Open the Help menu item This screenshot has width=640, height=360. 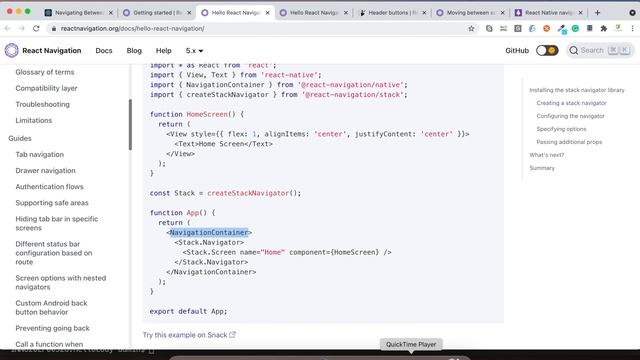[163, 51]
